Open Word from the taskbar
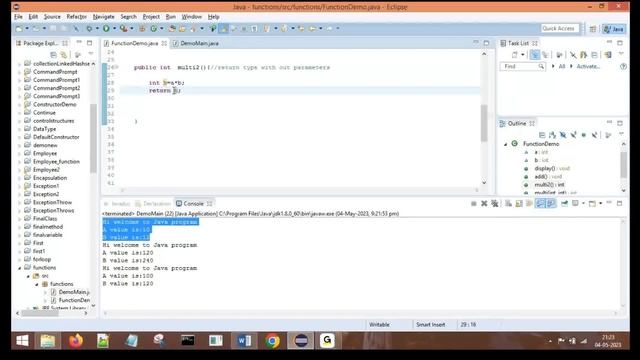Screen dimensions: 640x360 pyautogui.click(x=244, y=340)
